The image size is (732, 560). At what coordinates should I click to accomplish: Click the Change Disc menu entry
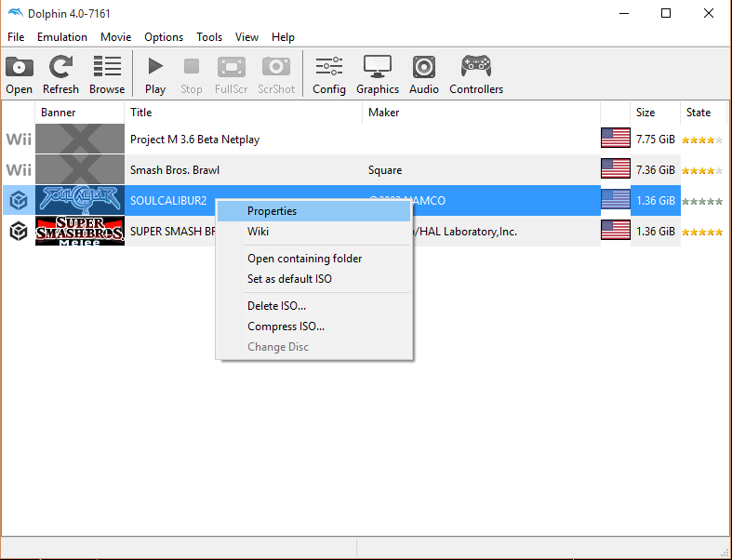(314, 347)
